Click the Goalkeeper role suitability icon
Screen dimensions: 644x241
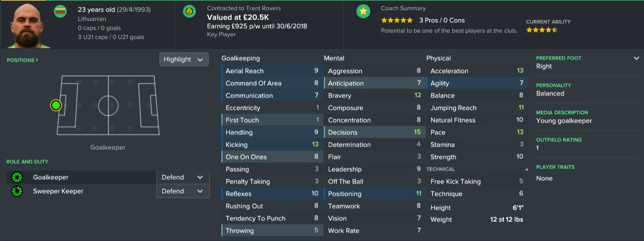coord(17,178)
